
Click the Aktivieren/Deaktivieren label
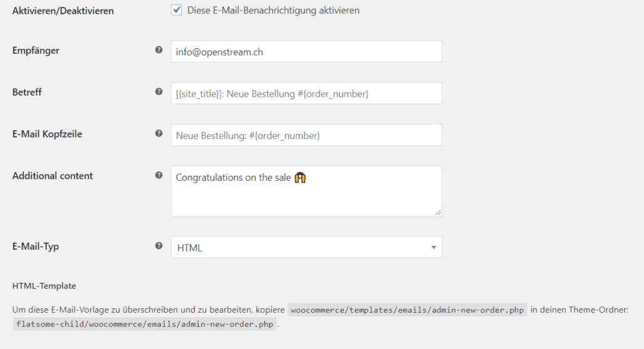(63, 11)
